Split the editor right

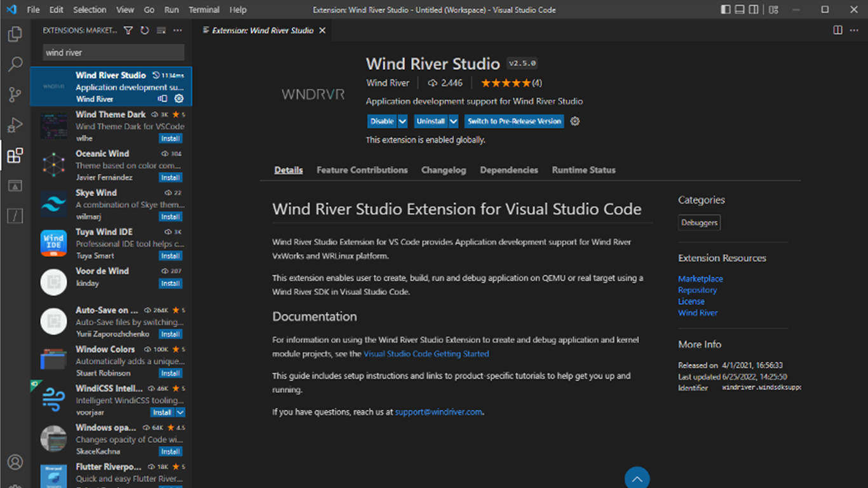tap(838, 30)
